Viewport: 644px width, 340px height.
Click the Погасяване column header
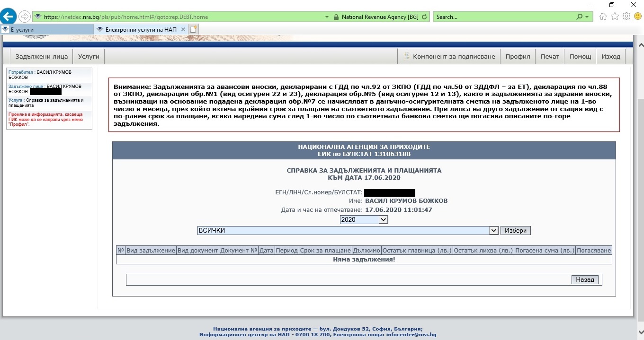(594, 251)
